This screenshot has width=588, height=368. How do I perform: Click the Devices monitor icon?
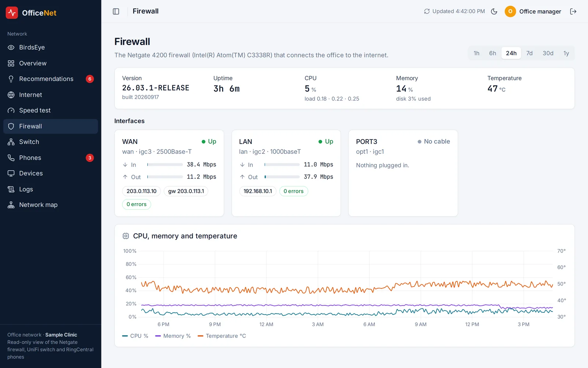click(11, 173)
